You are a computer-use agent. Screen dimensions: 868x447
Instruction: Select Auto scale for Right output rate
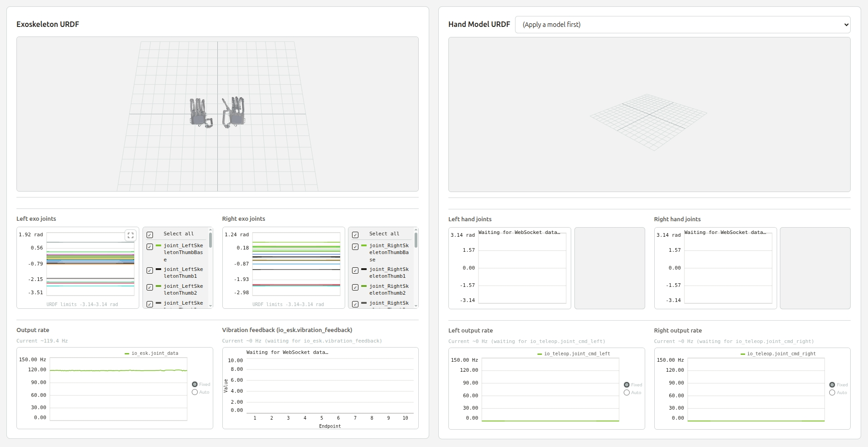point(832,393)
